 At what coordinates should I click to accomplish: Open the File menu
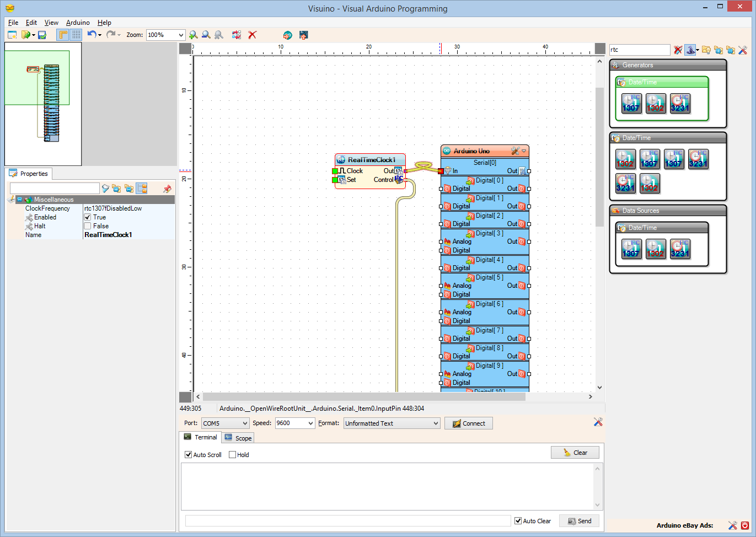[x=13, y=23]
